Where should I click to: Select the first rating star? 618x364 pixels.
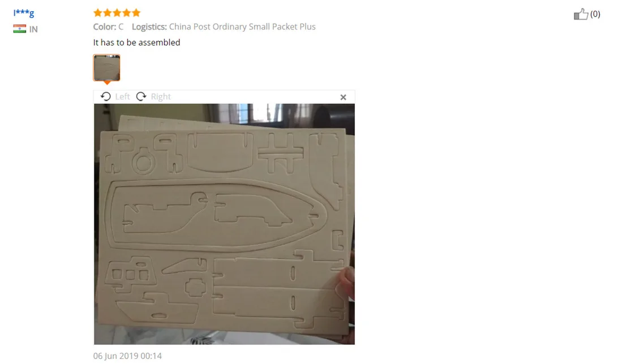98,13
